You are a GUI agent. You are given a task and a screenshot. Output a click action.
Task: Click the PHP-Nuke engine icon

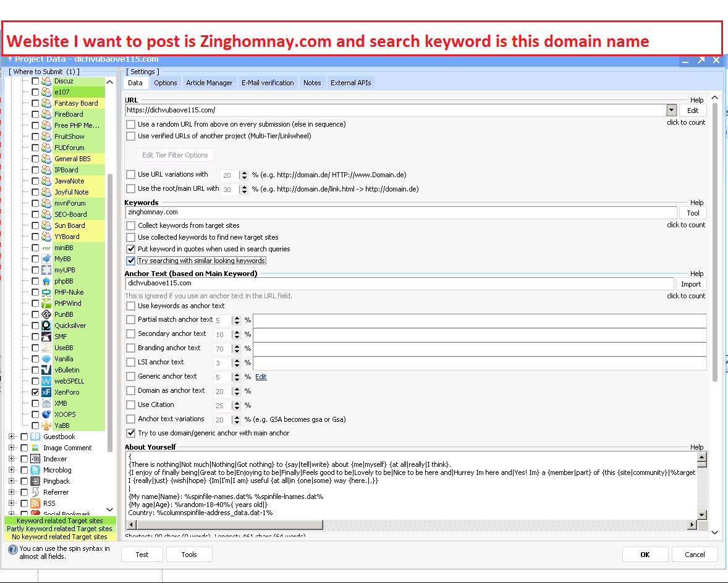click(46, 292)
